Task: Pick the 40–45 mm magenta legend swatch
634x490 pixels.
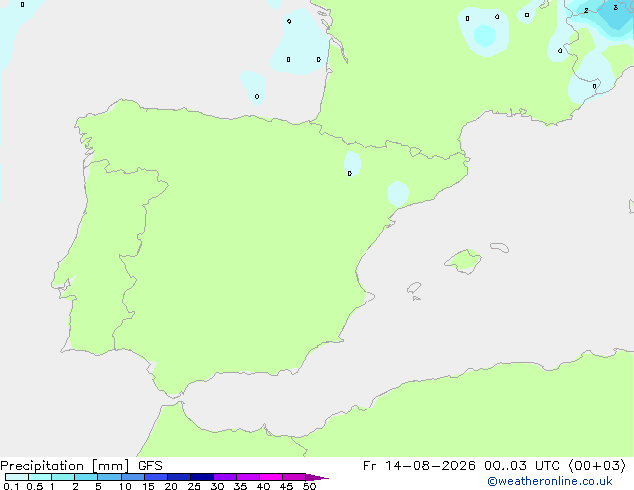Action: pyautogui.click(x=271, y=477)
